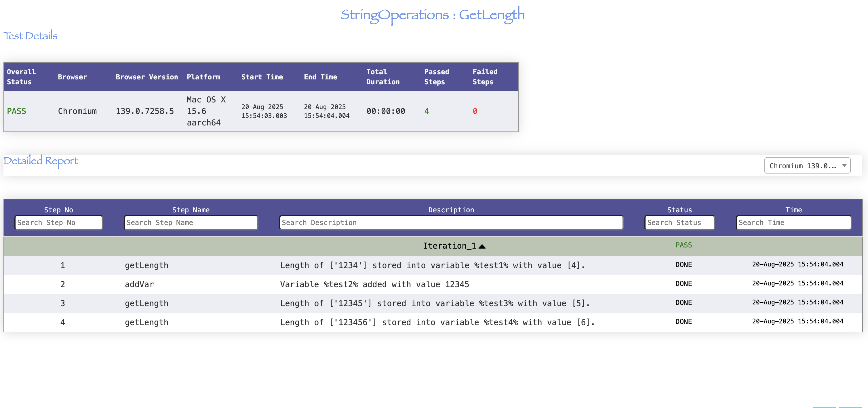The height and width of the screenshot is (408, 868).
Task: Click the Overall Status PASS value
Action: pyautogui.click(x=16, y=111)
